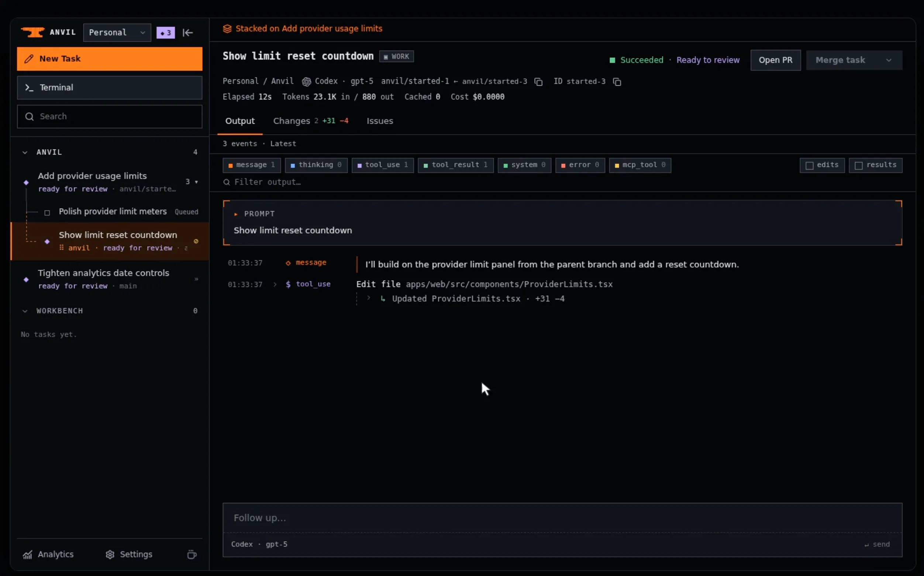Toggle the message event filter
Screen dimensions: 924x576
coord(252,165)
